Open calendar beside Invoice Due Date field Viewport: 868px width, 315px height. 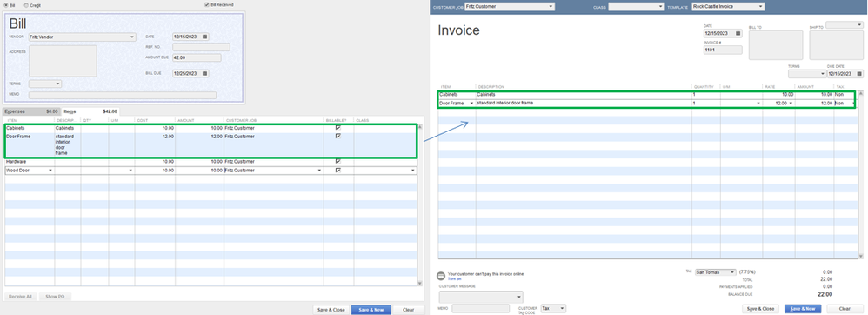click(x=858, y=74)
